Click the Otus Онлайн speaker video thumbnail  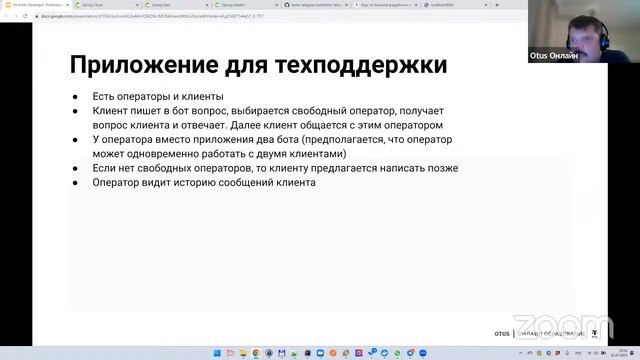pos(584,31)
